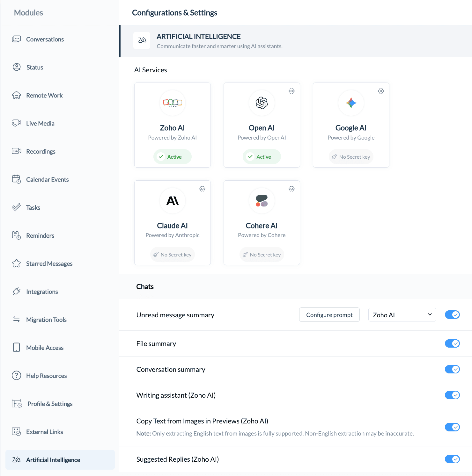The height and width of the screenshot is (476, 472).
Task: Click the Open AI card title
Action: [262, 128]
